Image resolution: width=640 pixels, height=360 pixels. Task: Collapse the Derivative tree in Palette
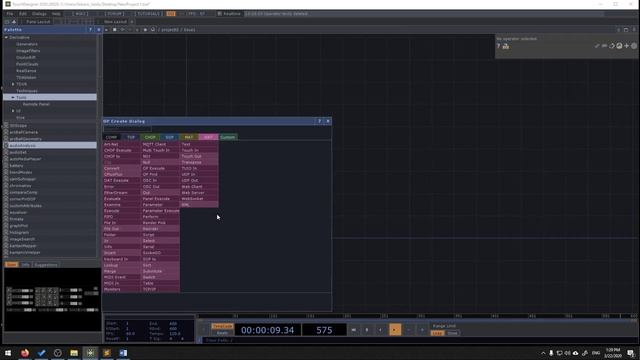point(6,38)
